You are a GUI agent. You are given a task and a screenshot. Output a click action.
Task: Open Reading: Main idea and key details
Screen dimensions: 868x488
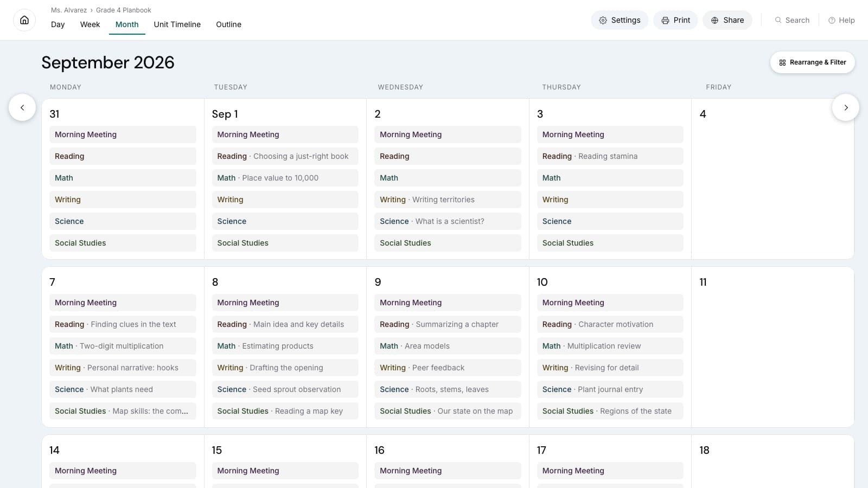(285, 324)
